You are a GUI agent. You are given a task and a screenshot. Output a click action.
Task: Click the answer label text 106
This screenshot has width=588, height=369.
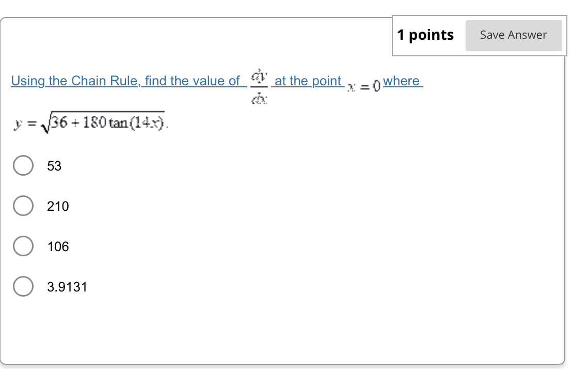(x=58, y=246)
